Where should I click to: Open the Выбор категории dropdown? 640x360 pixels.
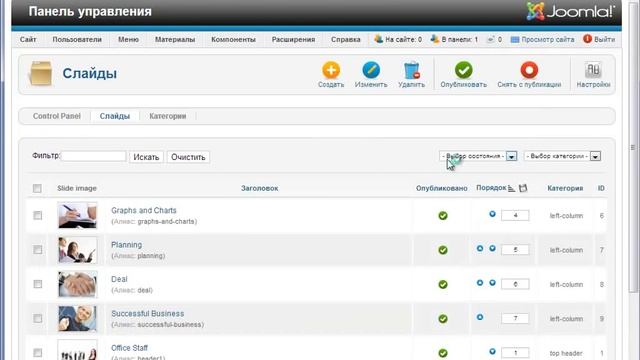562,156
